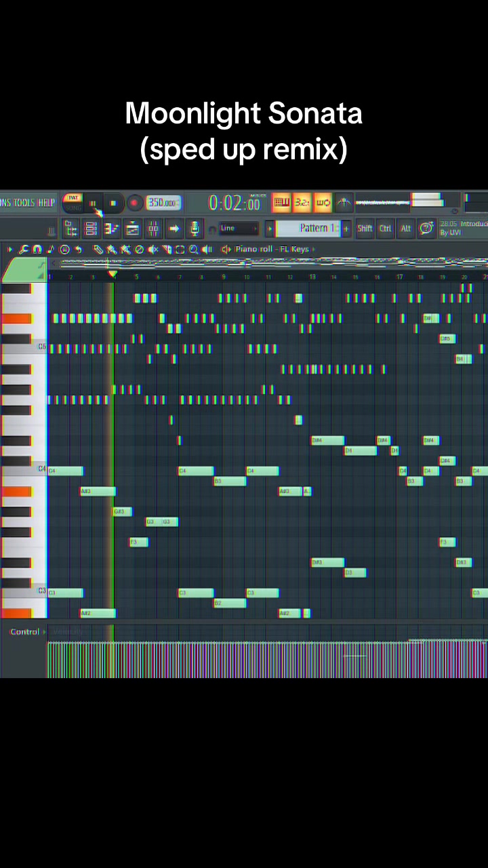Open the TOOLS menu
The width and height of the screenshot is (488, 868).
(x=24, y=202)
